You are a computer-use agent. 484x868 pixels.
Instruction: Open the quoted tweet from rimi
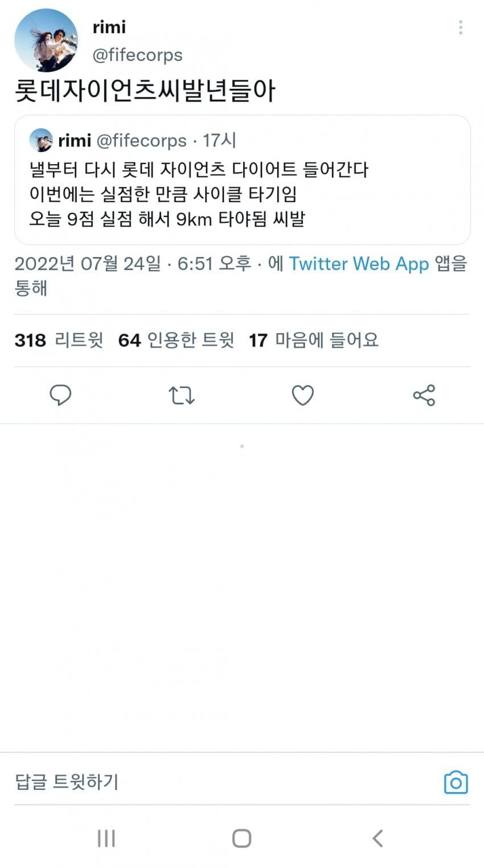coord(242,194)
